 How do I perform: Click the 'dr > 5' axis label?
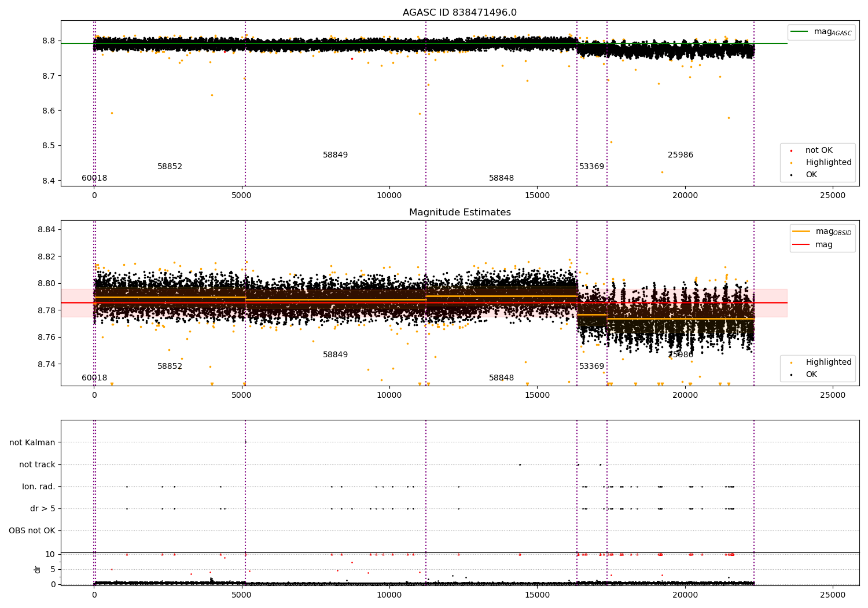(x=43, y=509)
